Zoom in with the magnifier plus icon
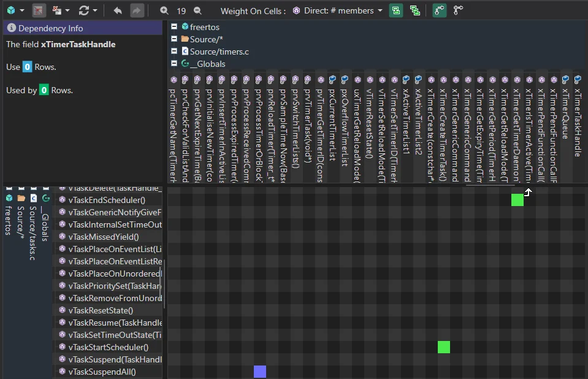588x379 pixels. click(164, 10)
